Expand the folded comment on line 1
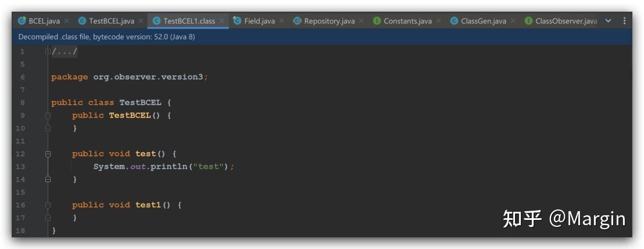 (48, 52)
